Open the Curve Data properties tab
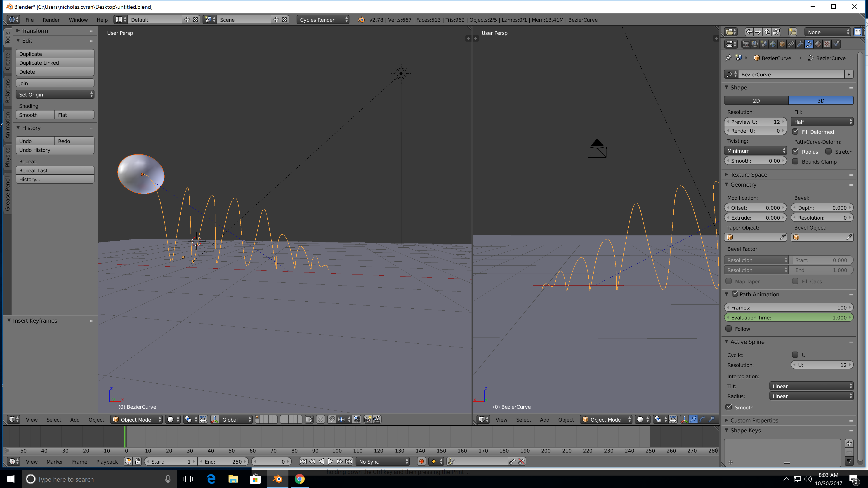Image resolution: width=868 pixels, height=488 pixels. click(x=809, y=44)
